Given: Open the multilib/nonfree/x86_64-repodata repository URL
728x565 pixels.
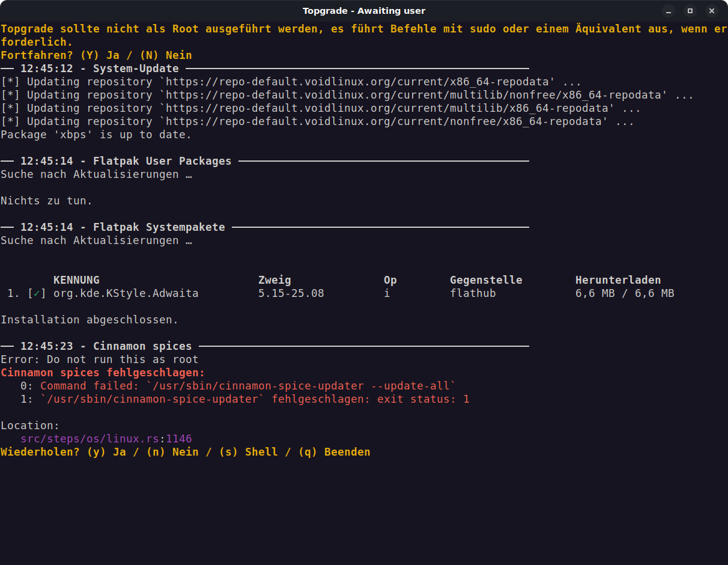Looking at the screenshot, I should (x=416, y=95).
